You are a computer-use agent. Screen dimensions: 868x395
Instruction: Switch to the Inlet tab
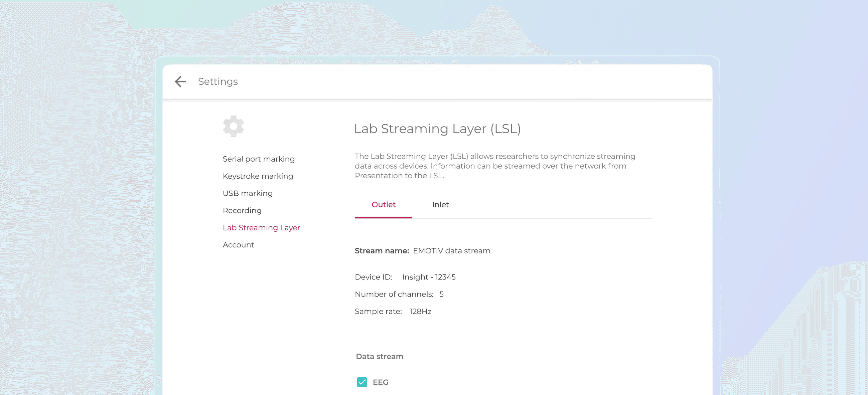[440, 205]
